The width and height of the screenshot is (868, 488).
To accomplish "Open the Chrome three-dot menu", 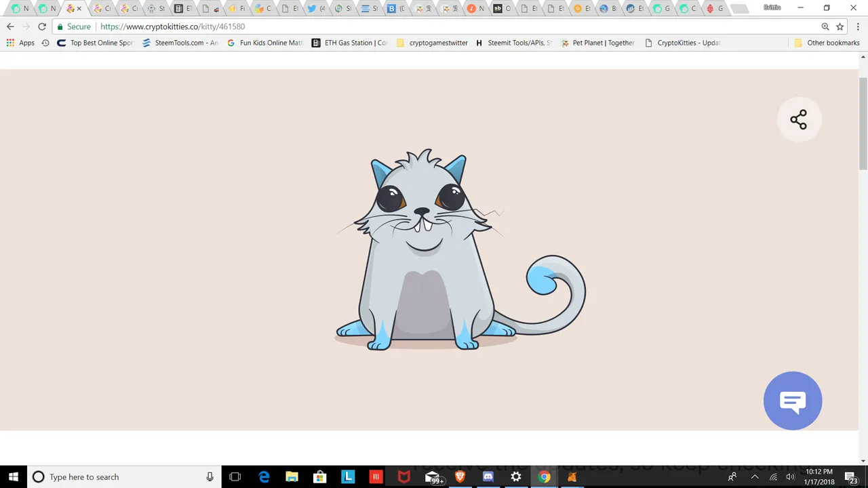I will 858,26.
